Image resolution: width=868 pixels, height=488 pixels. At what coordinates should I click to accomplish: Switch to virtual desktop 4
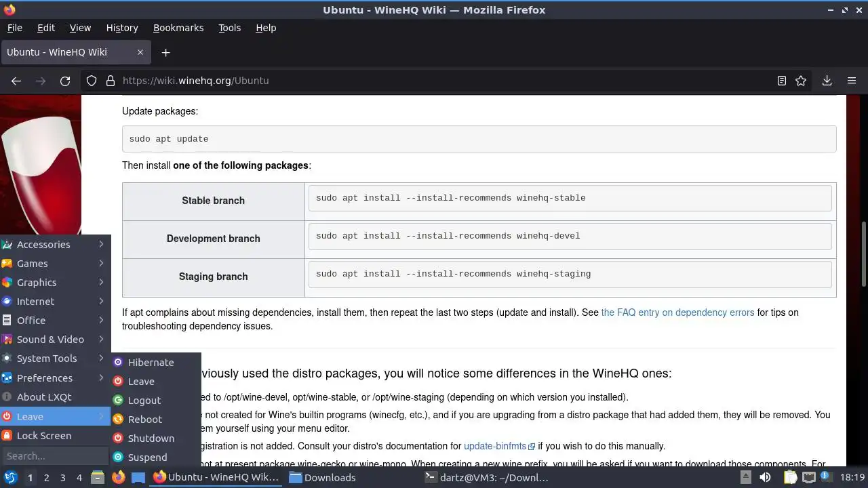point(79,478)
